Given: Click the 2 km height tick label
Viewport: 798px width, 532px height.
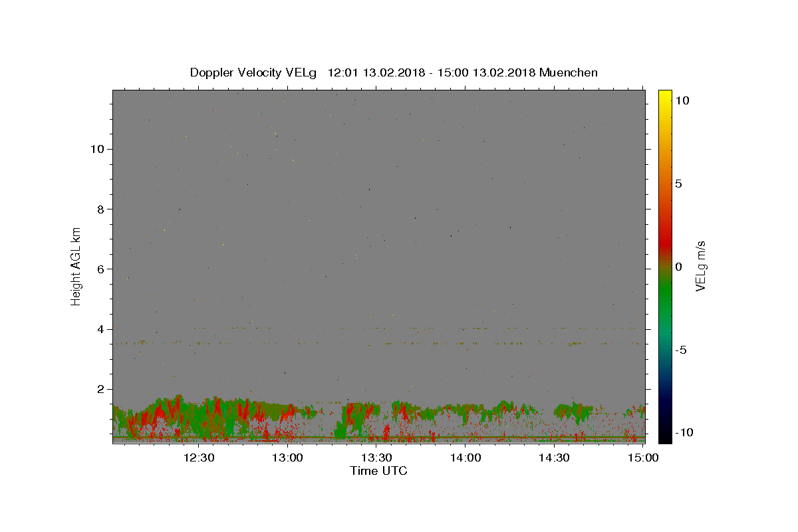Looking at the screenshot, I should (x=99, y=389).
